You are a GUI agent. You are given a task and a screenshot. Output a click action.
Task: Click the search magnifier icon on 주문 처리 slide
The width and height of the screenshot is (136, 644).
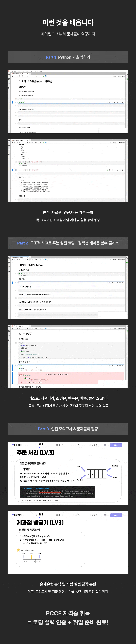click(x=105, y=445)
